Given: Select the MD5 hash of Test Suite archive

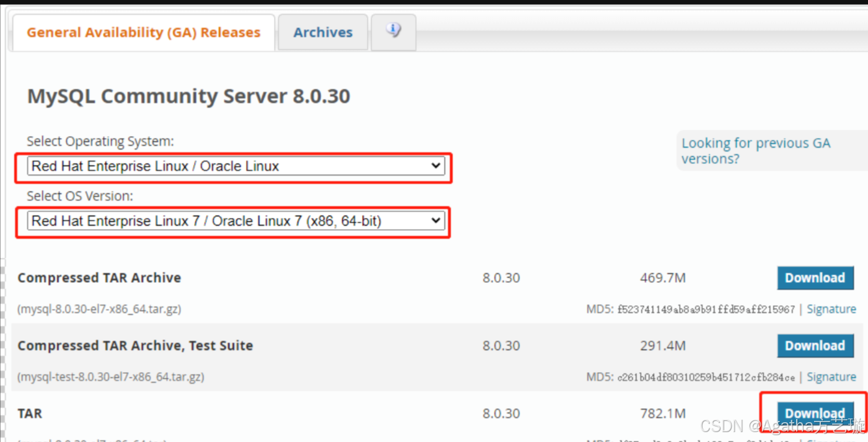Looking at the screenshot, I should click(706, 376).
